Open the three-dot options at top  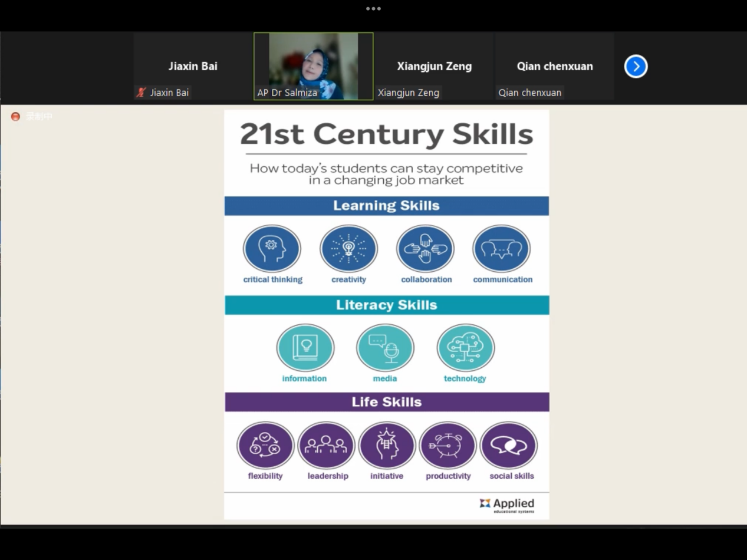[373, 8]
